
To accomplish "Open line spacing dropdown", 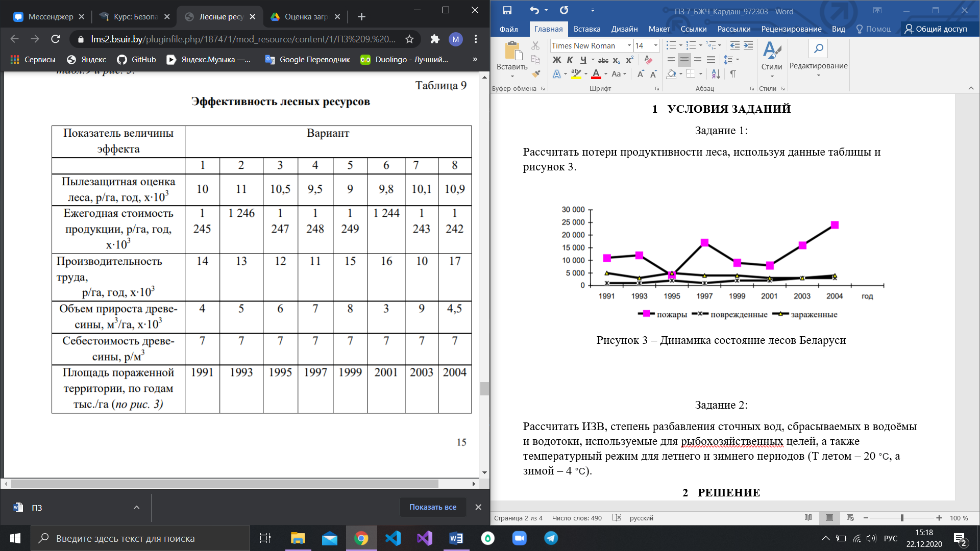I will (731, 60).
